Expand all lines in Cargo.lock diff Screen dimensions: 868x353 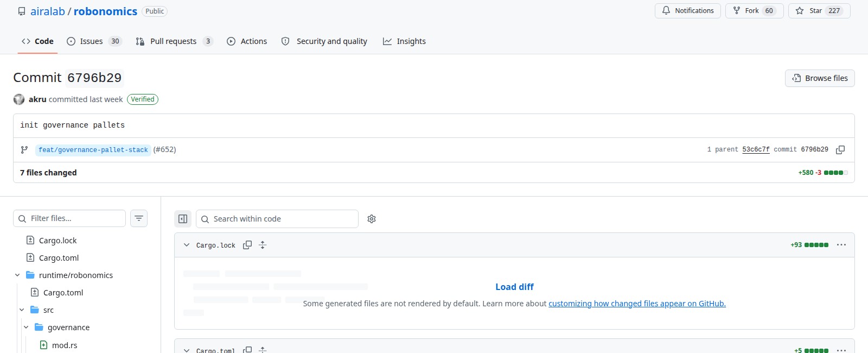pyautogui.click(x=263, y=245)
